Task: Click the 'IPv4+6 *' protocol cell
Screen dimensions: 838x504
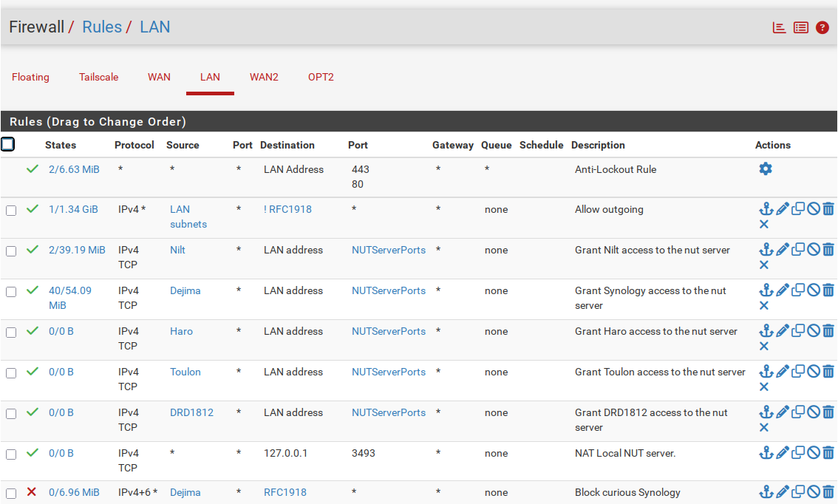Action: (138, 491)
